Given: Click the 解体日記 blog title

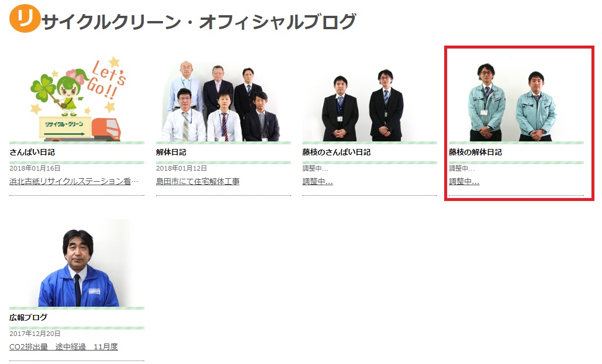Looking at the screenshot, I should click(x=171, y=152).
